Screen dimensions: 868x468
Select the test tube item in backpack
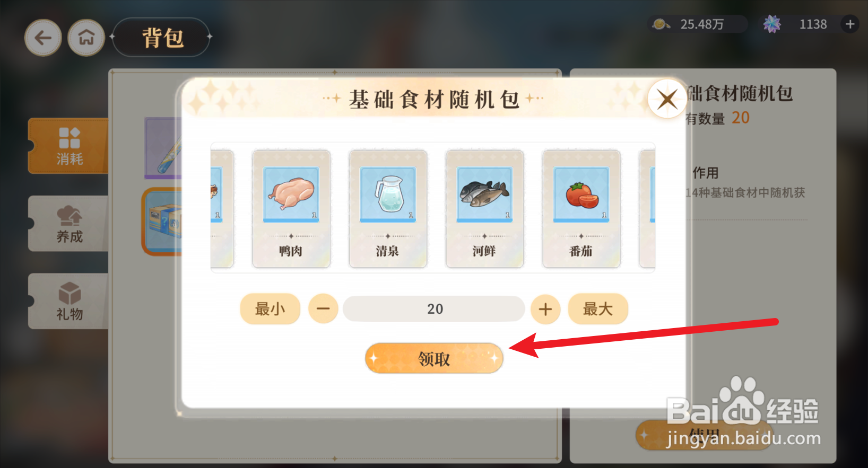point(163,148)
